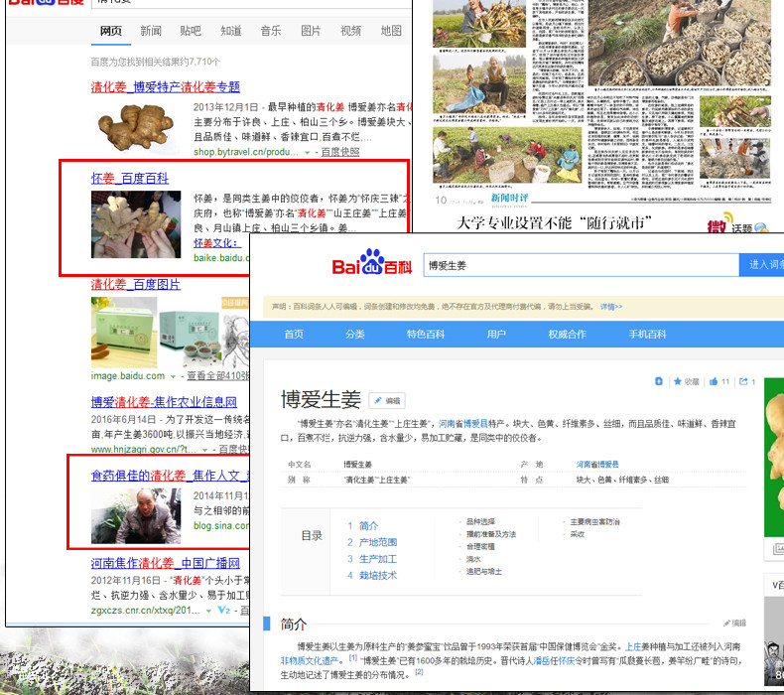784x695 pixels.
Task: Select the 音乐 tab
Action: pyautogui.click(x=271, y=31)
